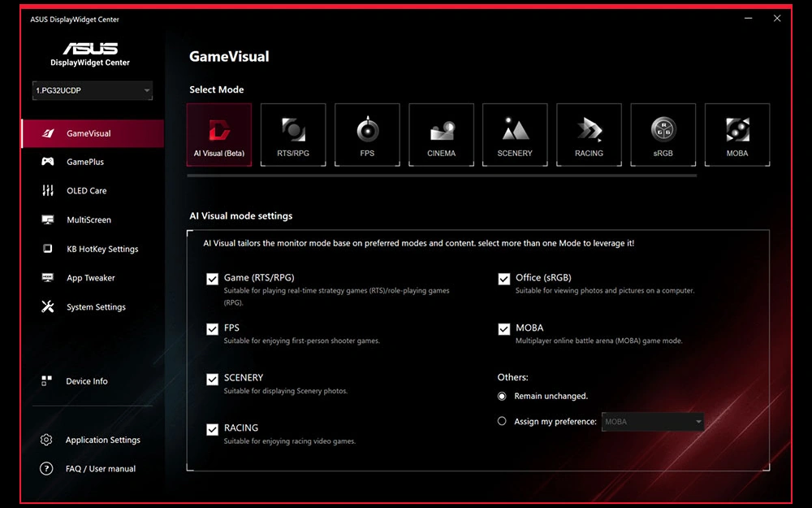Open the GamePlus menu label
This screenshot has height=508, width=812.
click(x=85, y=162)
